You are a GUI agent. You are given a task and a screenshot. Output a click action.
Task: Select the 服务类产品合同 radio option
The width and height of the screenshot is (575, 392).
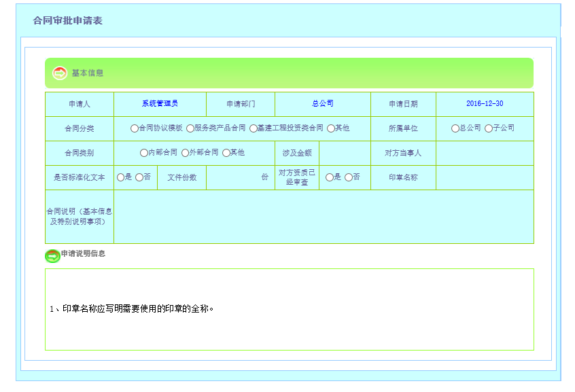[x=190, y=128]
